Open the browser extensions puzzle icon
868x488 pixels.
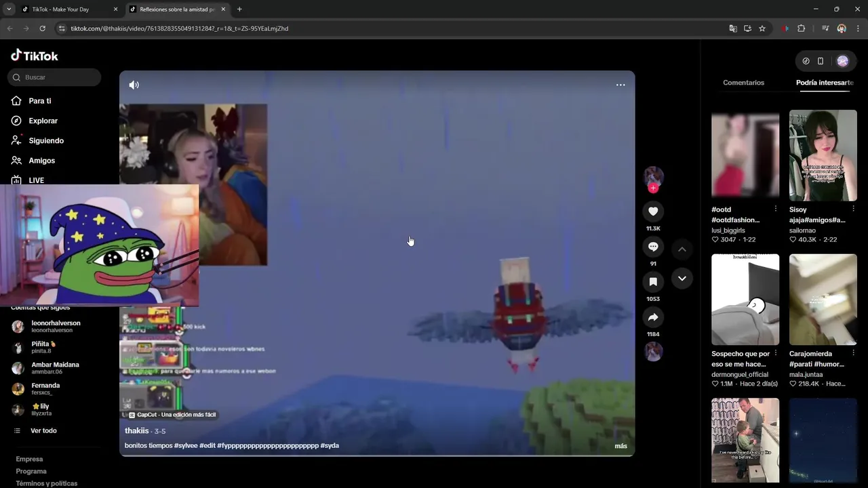coord(802,28)
